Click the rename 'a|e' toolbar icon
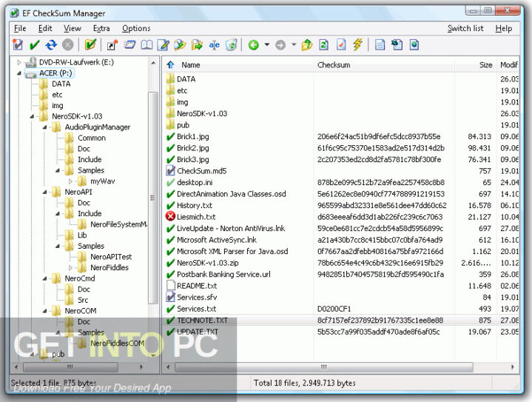The width and height of the screenshot is (532, 402). (214, 44)
